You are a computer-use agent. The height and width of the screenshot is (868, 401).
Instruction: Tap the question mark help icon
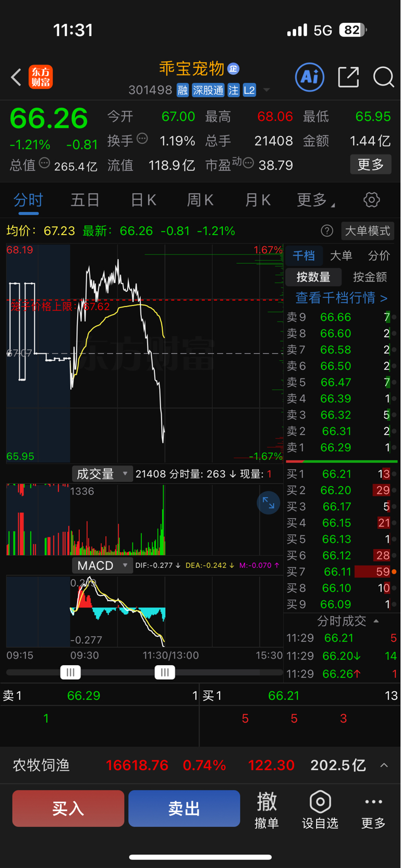pyautogui.click(x=327, y=231)
